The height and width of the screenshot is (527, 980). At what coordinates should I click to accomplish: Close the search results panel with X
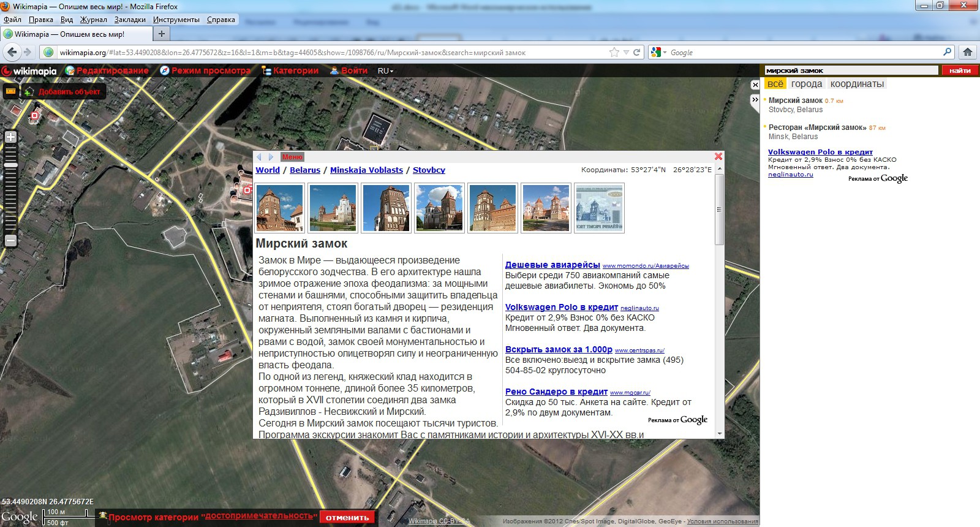point(755,85)
